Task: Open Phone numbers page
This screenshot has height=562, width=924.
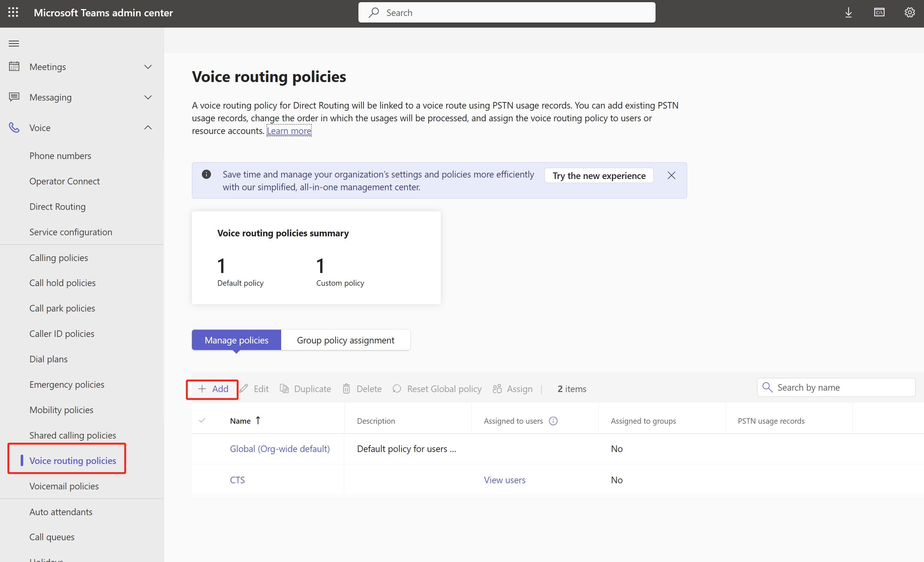Action: point(60,156)
